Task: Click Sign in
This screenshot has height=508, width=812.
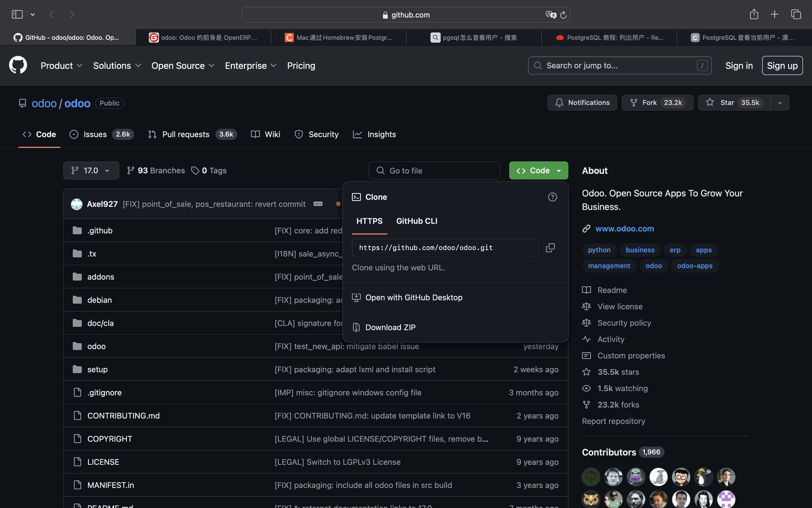Action: point(739,66)
